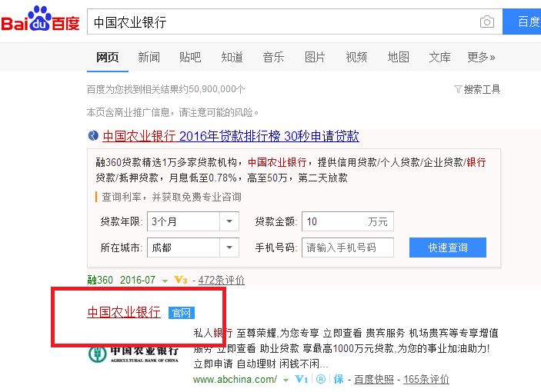Screen dimensions: 541x392
Task: Expand the 更多 tab for more categories
Action: pos(481,57)
